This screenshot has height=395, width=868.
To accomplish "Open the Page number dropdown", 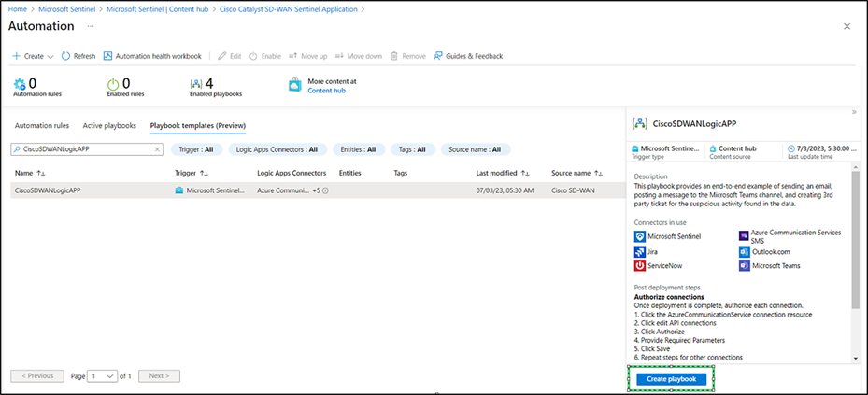I will coord(103,375).
